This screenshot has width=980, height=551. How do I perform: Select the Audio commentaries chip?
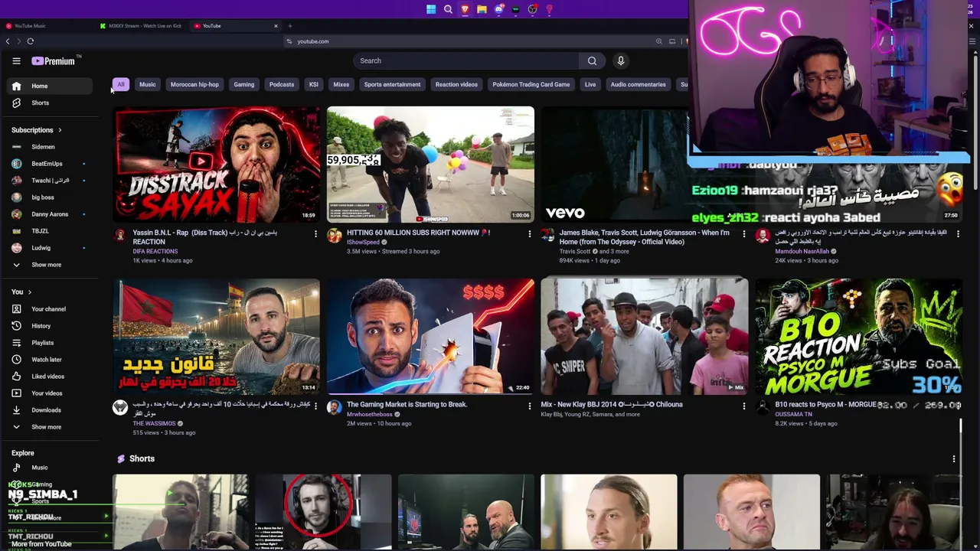[638, 85]
